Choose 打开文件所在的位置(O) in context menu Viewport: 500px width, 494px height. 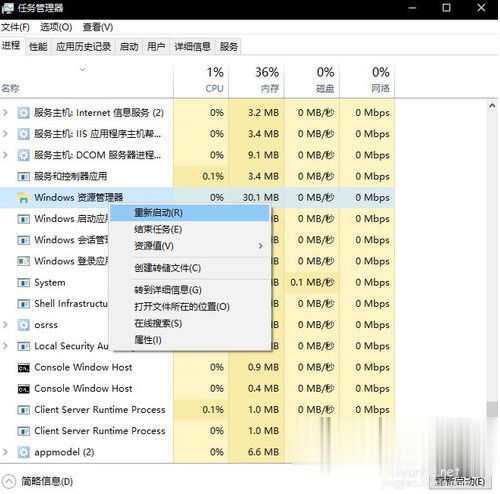click(190, 307)
